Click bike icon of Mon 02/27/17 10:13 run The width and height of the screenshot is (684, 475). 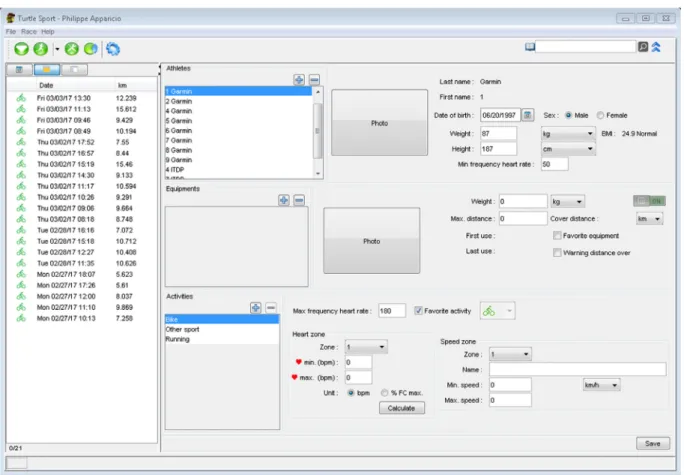(x=21, y=318)
